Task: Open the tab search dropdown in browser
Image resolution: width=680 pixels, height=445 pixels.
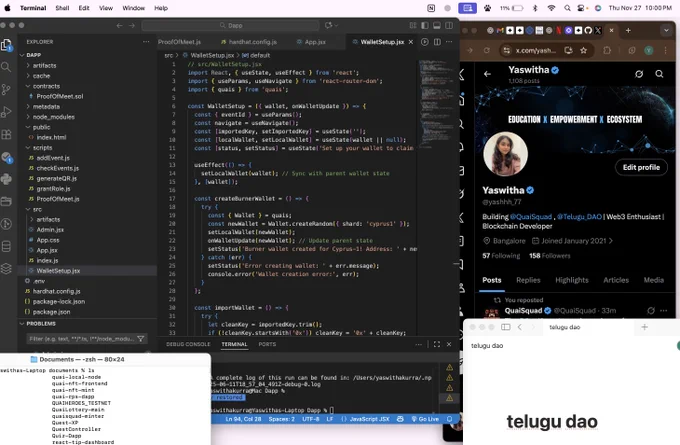Action: [666, 30]
